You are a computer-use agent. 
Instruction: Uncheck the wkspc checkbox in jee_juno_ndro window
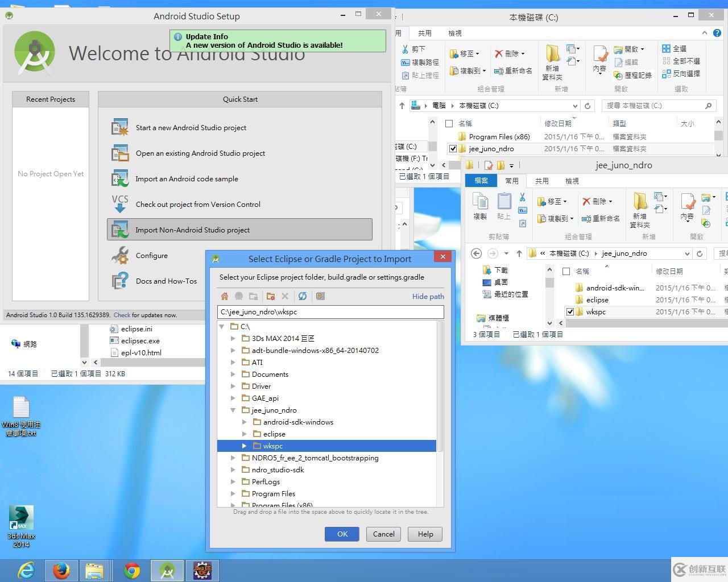[570, 311]
